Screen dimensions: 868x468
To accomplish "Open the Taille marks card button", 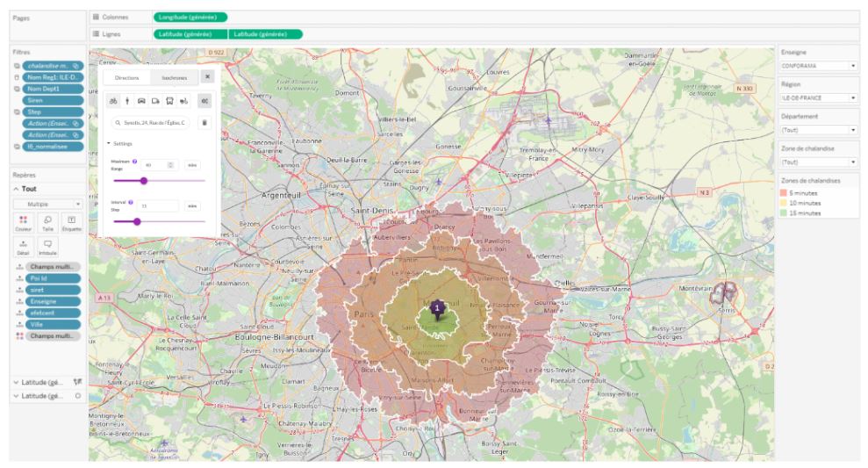I will [x=47, y=223].
